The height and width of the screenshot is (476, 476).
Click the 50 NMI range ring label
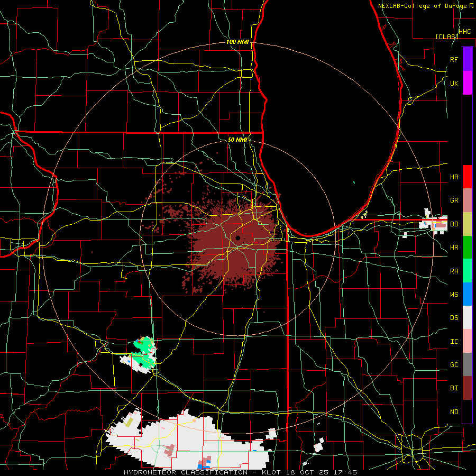237,140
